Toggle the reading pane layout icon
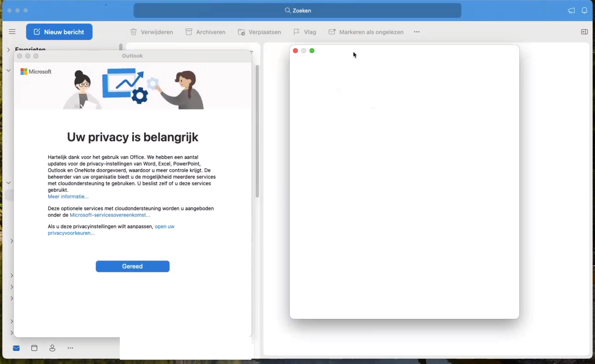The image size is (595, 364). pyautogui.click(x=584, y=32)
